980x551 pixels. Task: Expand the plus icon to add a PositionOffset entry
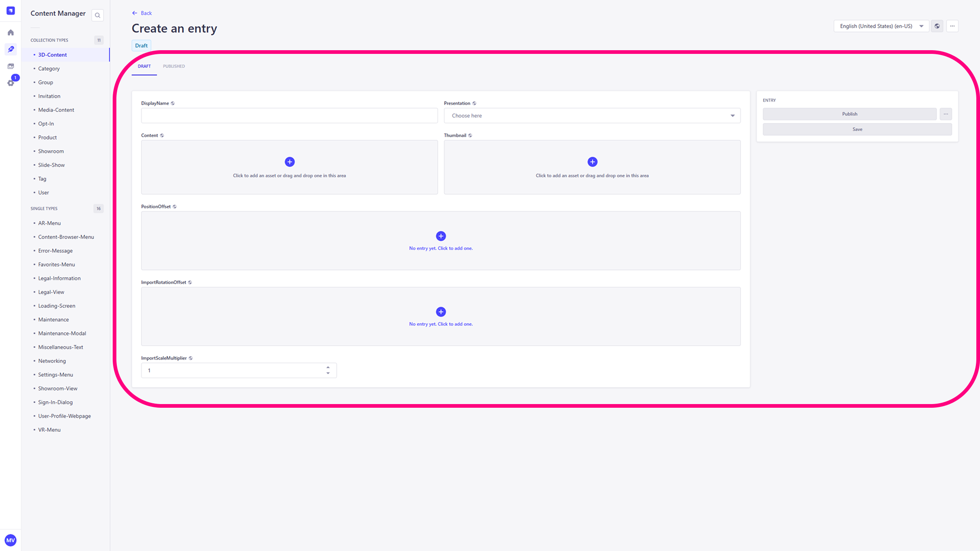pos(441,236)
